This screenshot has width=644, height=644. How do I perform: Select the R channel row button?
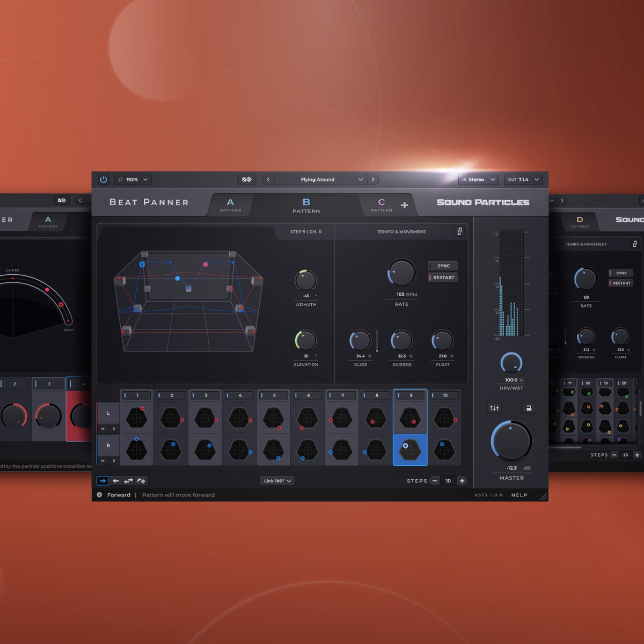coord(108,445)
